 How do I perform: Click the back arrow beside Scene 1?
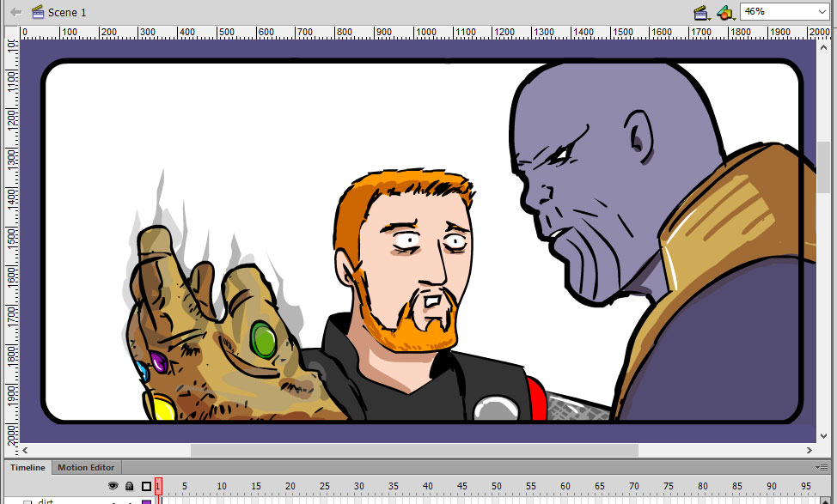(x=16, y=12)
